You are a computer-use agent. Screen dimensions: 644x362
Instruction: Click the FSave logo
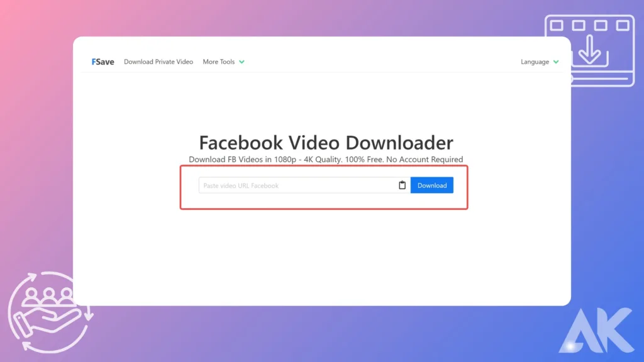103,62
